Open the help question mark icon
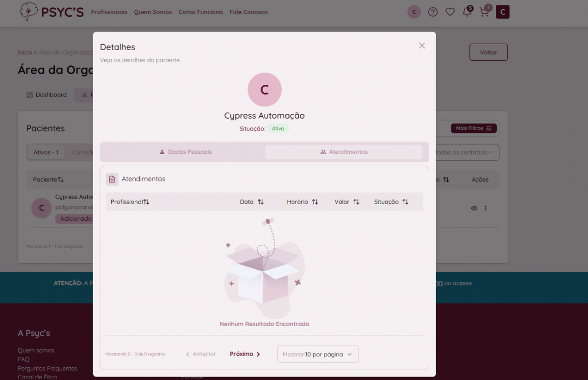Screen dimensions: 588x380 click(433, 12)
